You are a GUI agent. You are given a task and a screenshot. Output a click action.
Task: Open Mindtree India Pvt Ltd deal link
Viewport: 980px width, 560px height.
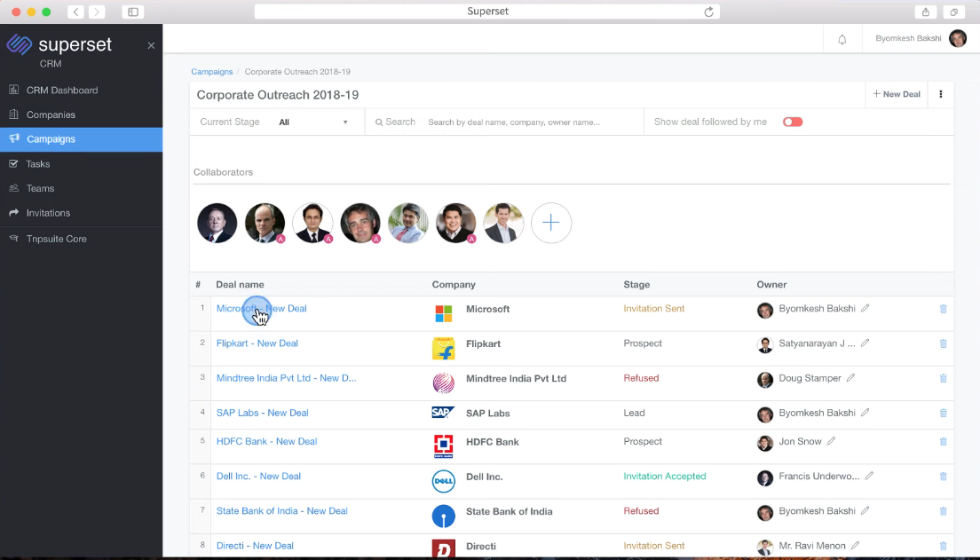(x=286, y=378)
